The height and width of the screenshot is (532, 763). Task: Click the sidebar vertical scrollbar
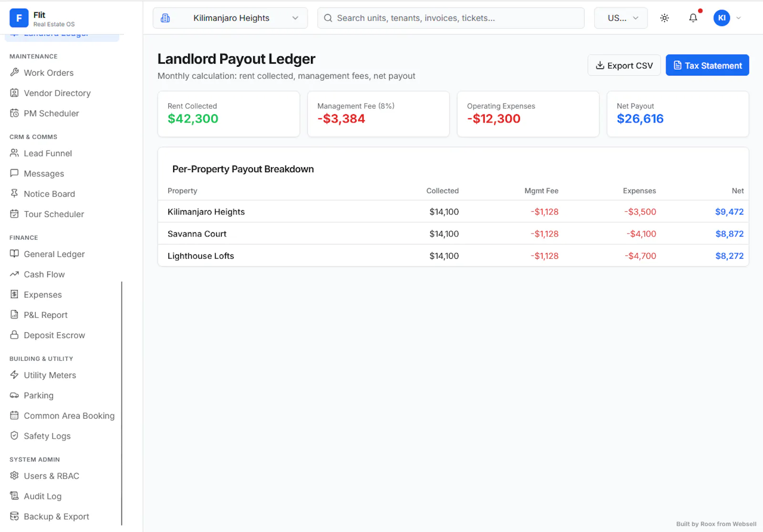click(x=122, y=403)
